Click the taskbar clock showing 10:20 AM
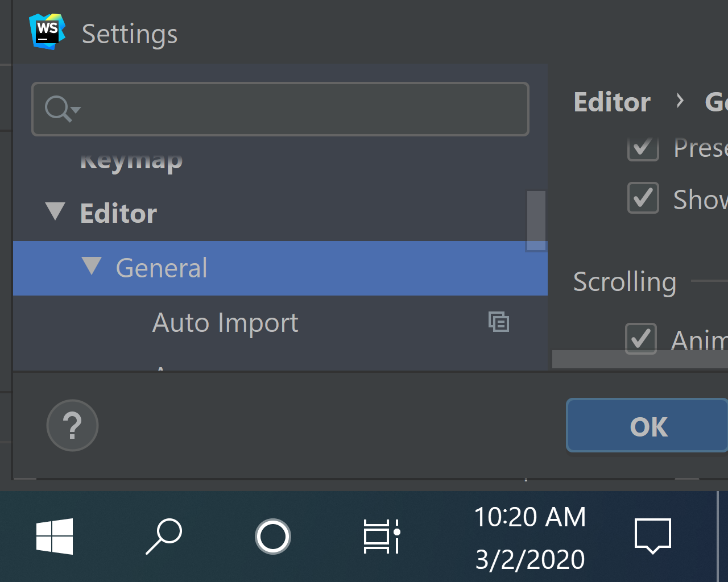The image size is (728, 582). pyautogui.click(x=530, y=538)
